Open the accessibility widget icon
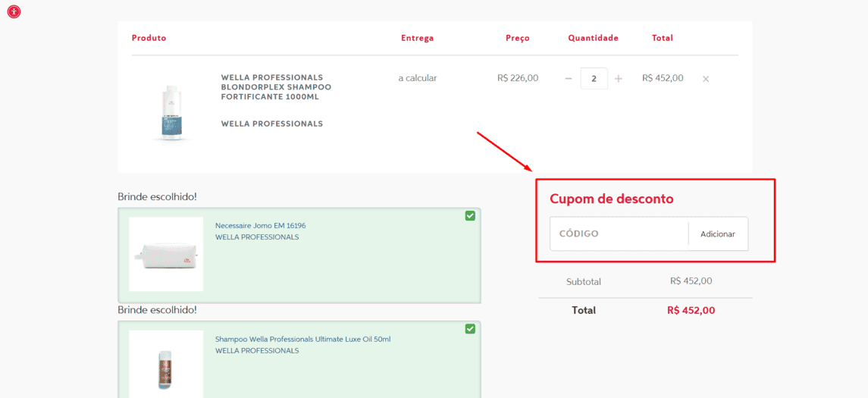This screenshot has width=868, height=398. click(x=14, y=11)
